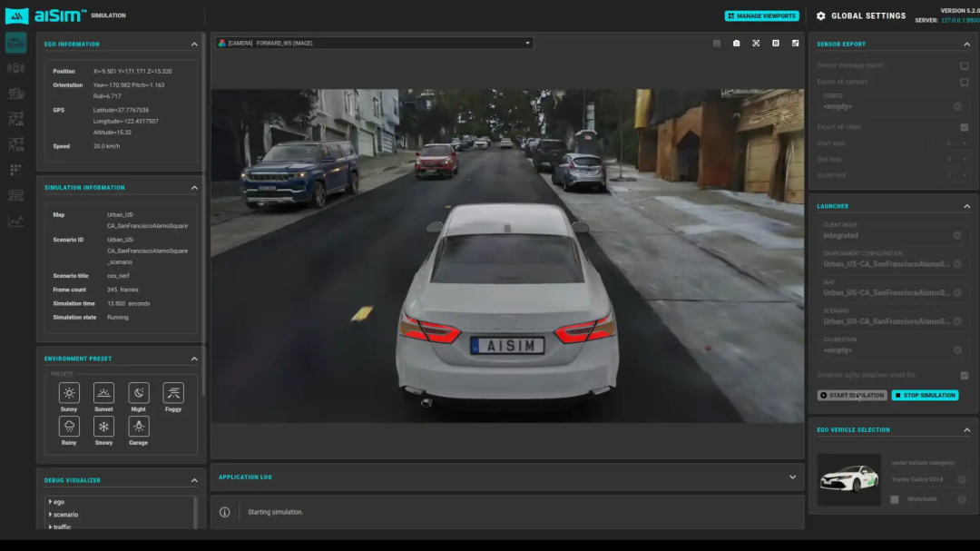Open the line chart analytics sidebar icon

tap(16, 221)
